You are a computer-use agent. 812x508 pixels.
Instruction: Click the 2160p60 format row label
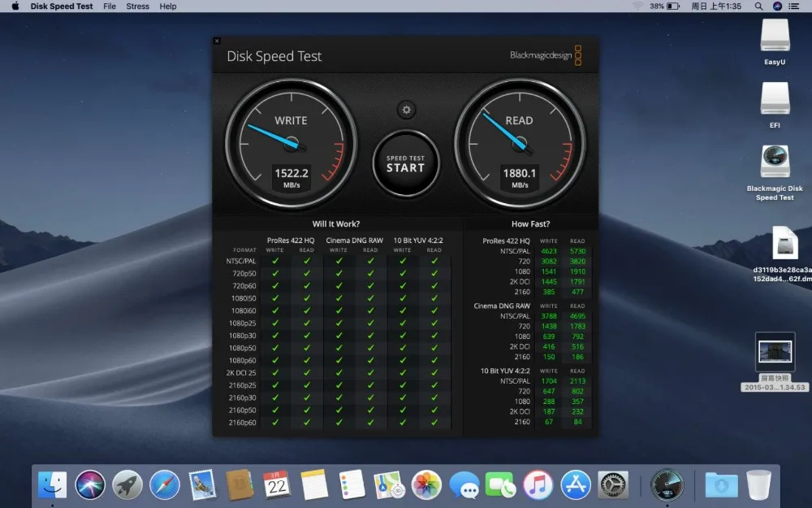coord(242,423)
